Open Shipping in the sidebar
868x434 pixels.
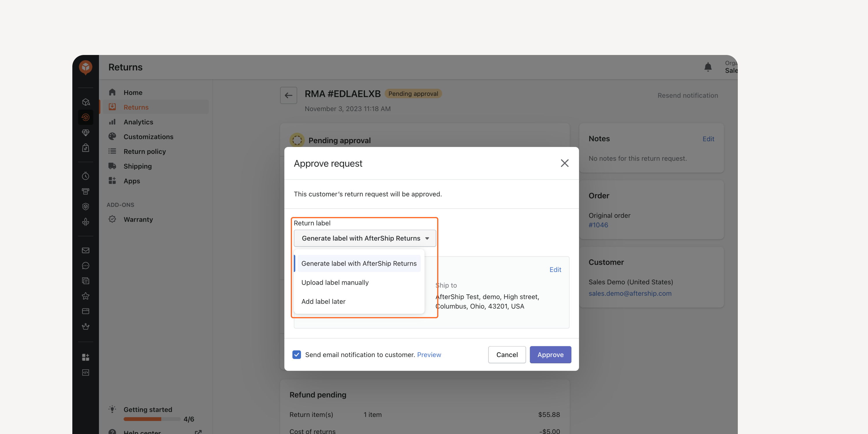(137, 166)
